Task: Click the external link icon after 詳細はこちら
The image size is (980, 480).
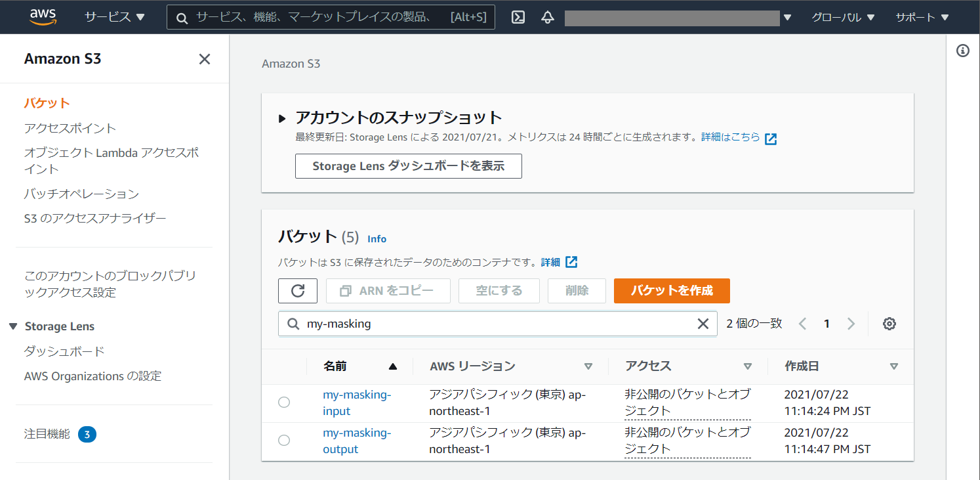Action: pos(771,139)
